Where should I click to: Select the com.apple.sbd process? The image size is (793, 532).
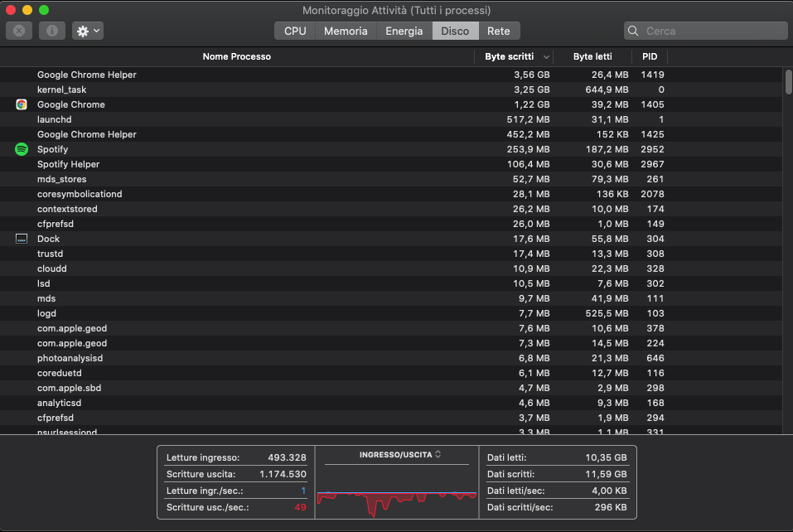point(391,388)
